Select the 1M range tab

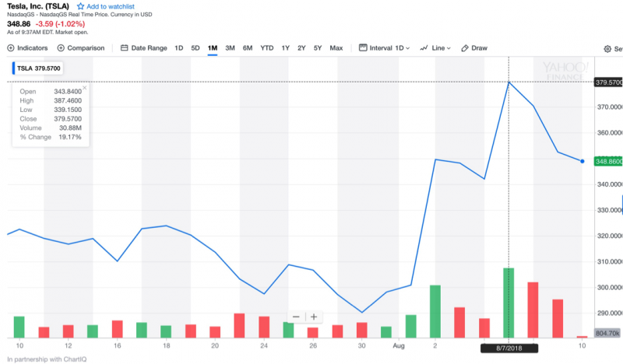pyautogui.click(x=213, y=48)
